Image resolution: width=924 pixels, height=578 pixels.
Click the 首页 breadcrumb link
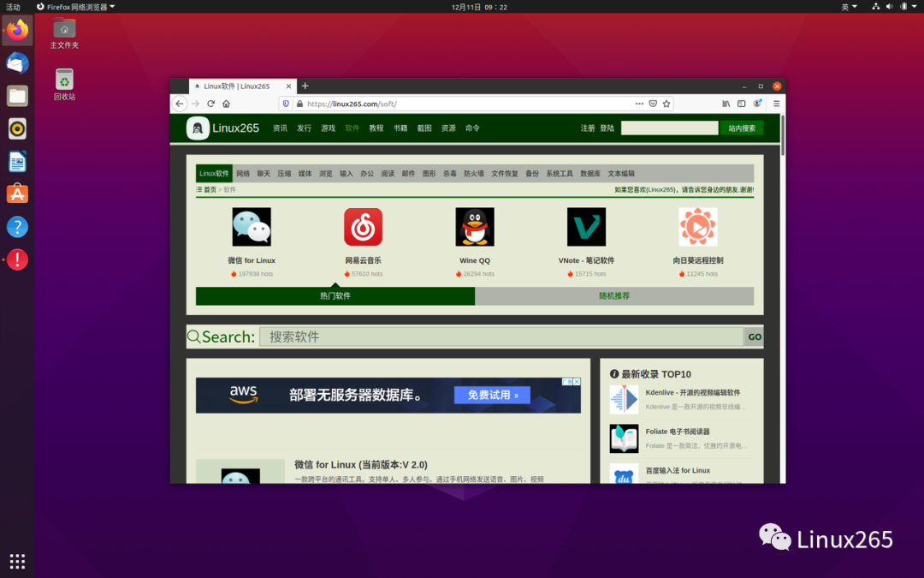[x=210, y=190]
